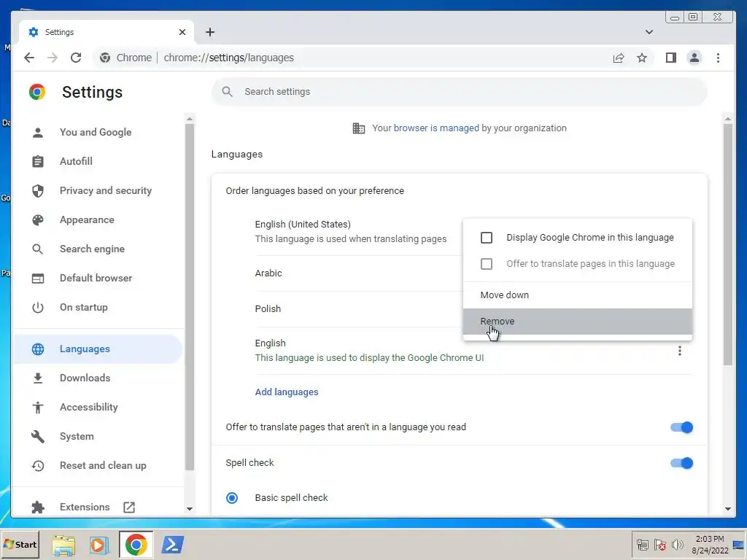747x560 pixels.
Task: Click the palette icon for Appearance
Action: (x=38, y=219)
